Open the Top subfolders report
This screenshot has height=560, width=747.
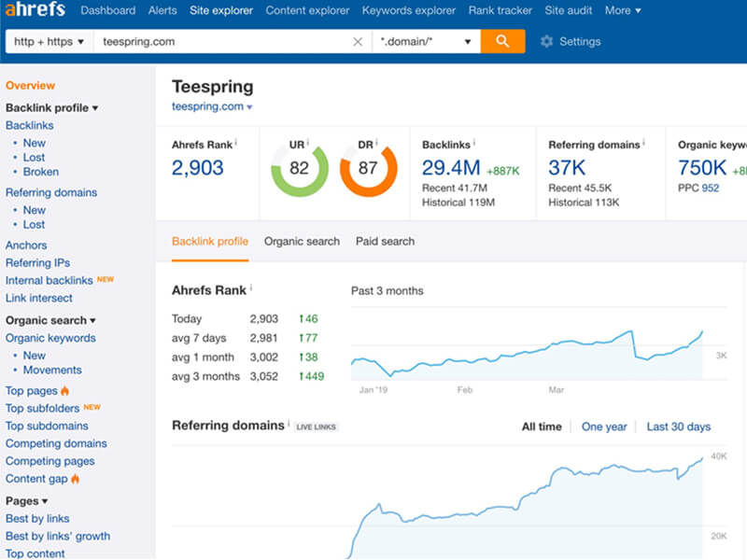(42, 409)
